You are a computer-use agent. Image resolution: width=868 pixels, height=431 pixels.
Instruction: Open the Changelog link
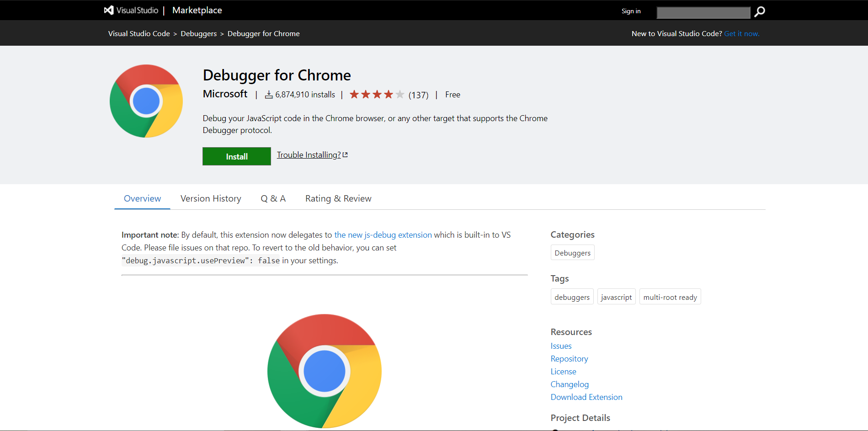tap(570, 384)
